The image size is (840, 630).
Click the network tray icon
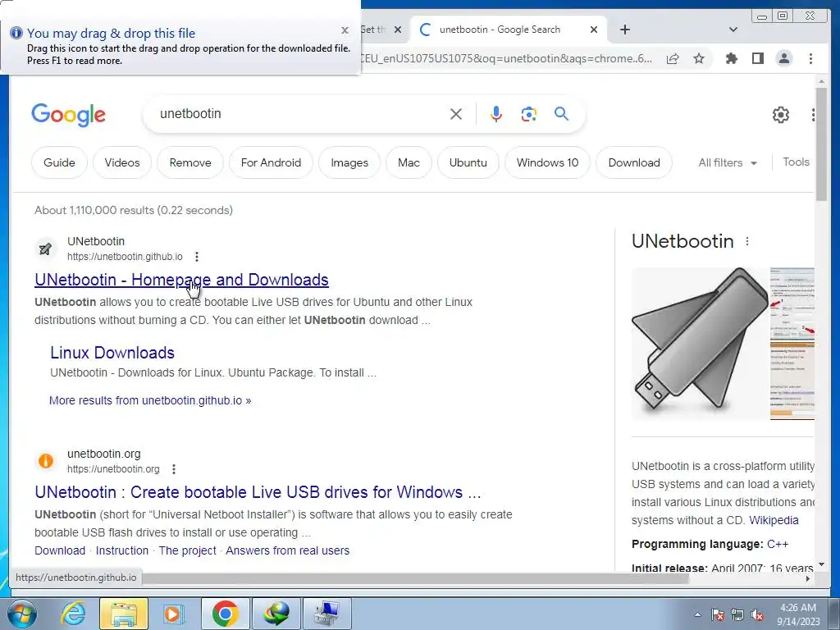[x=737, y=614]
